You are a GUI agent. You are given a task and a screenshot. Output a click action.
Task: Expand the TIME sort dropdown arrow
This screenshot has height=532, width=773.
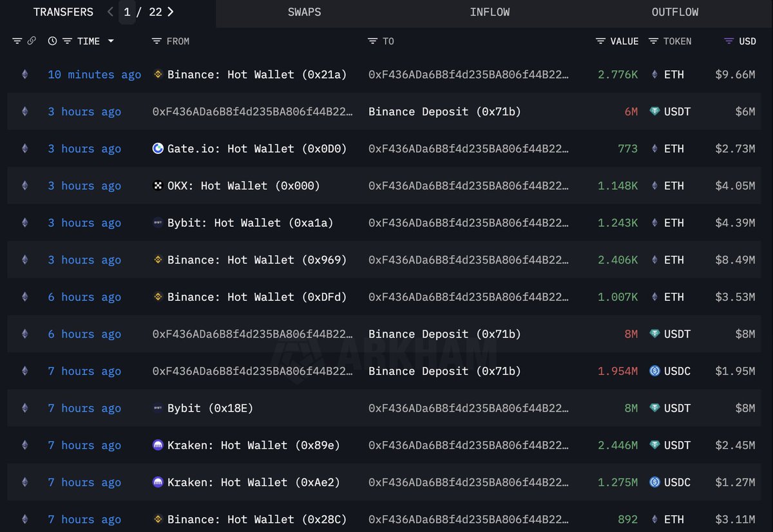coord(111,41)
